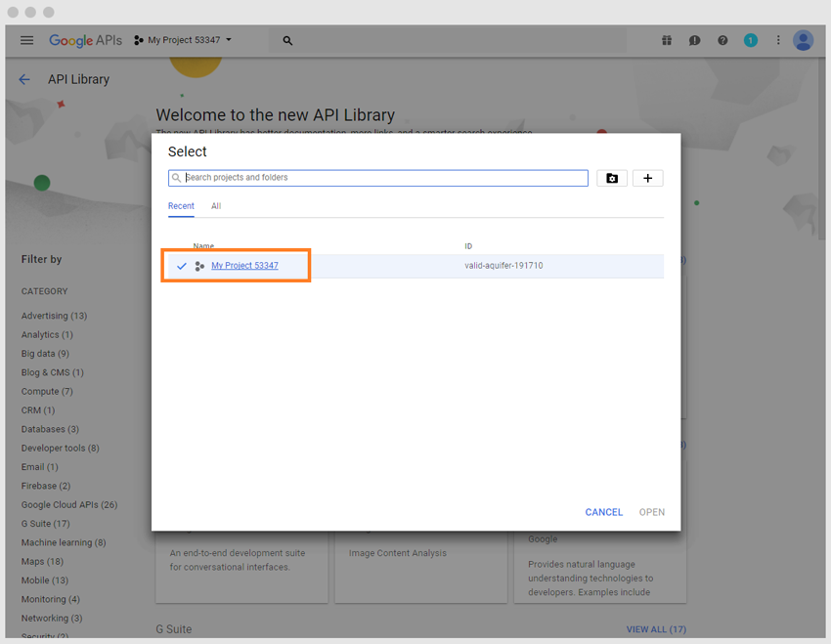Filter by Developer tools (8) category
Screen dimensions: 831x644
(x=61, y=448)
